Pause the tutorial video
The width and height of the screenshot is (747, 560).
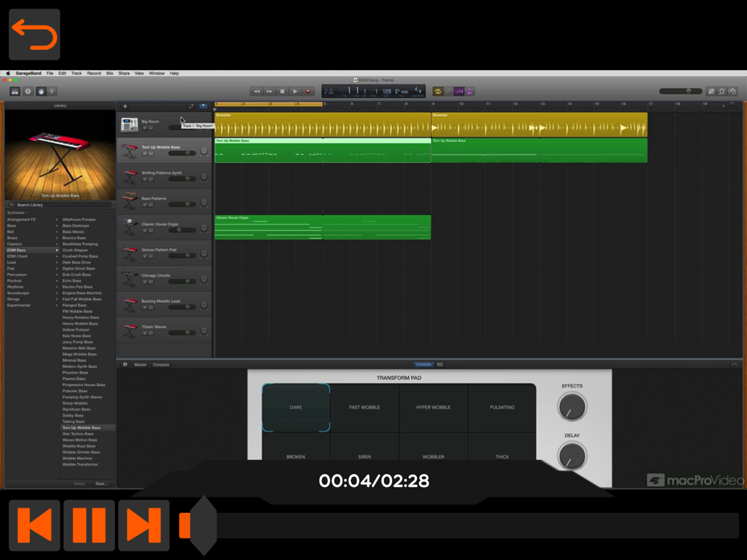tap(89, 525)
